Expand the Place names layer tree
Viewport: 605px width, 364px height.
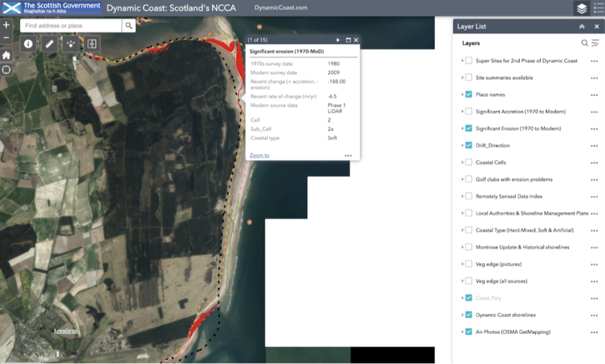(461, 95)
